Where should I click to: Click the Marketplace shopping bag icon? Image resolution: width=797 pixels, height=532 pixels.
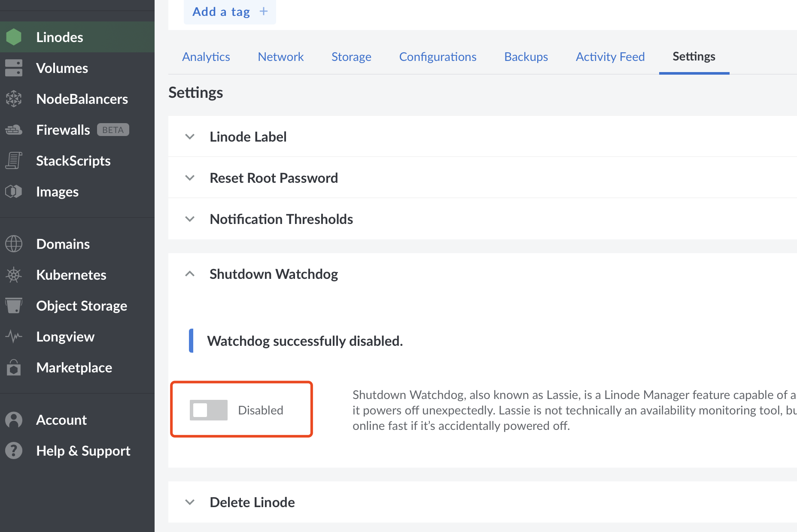(14, 368)
